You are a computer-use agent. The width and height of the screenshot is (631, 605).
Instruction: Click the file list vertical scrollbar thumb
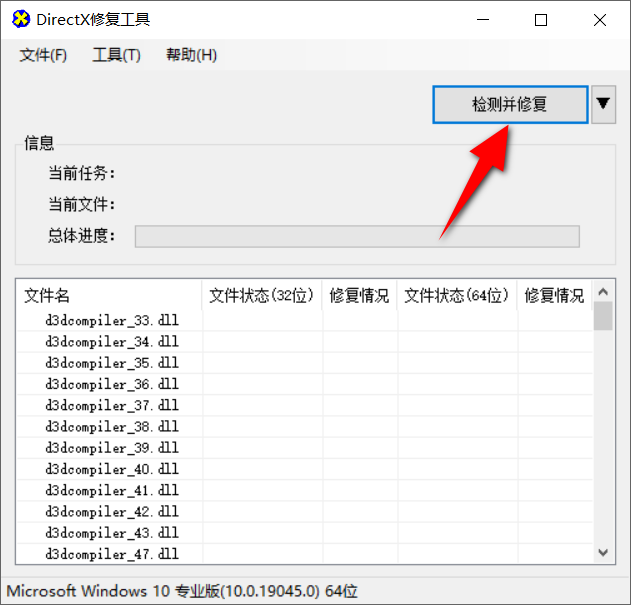pyautogui.click(x=603, y=316)
